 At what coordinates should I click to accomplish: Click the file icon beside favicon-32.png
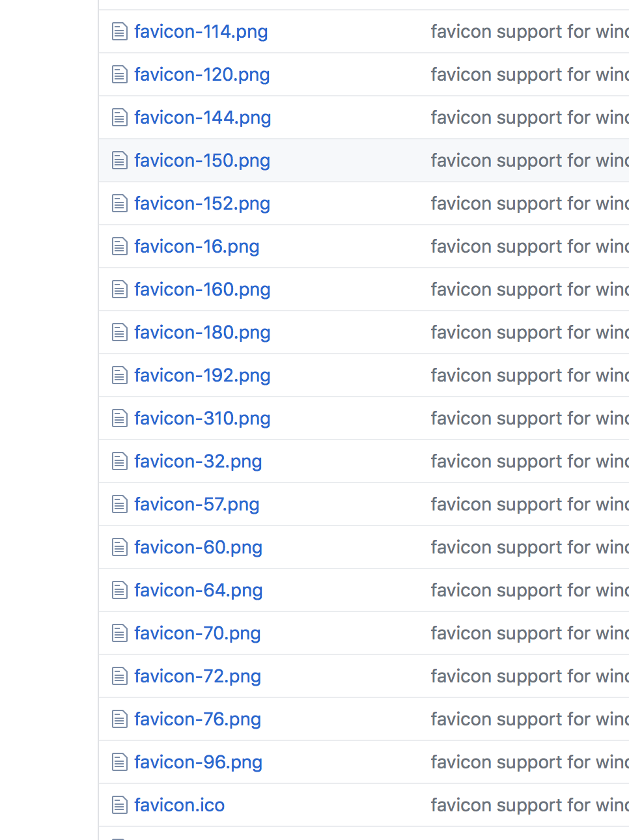pos(120,461)
